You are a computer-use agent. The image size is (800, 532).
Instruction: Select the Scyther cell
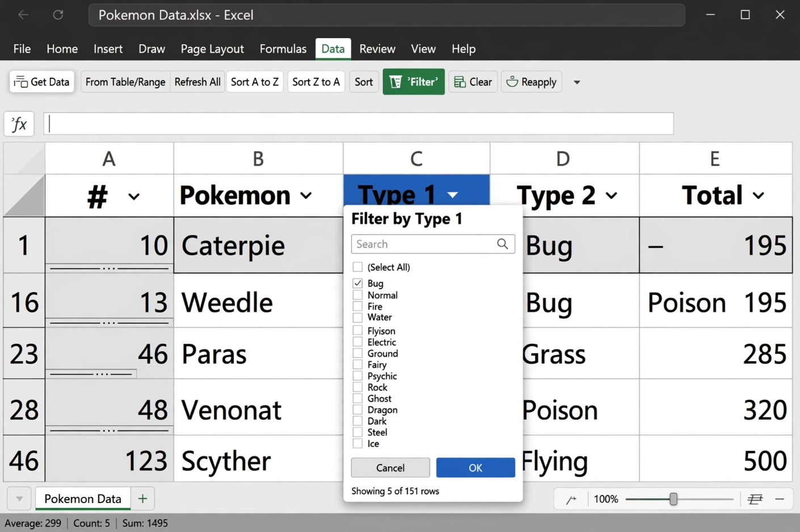click(x=259, y=460)
